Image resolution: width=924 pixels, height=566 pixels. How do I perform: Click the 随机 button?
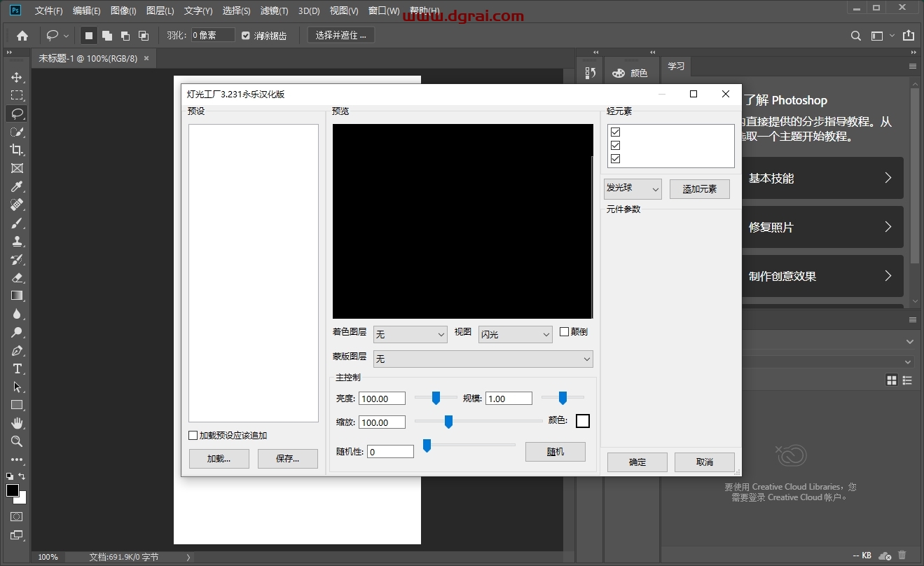tap(556, 452)
